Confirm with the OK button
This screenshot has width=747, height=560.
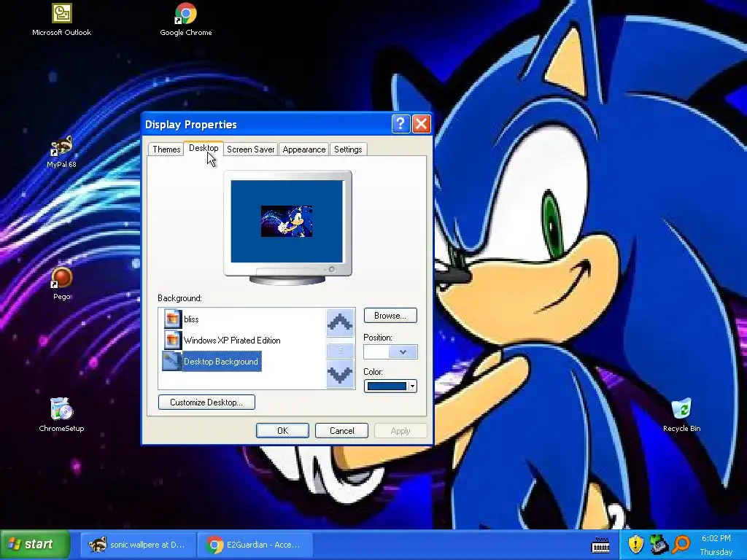(x=282, y=431)
